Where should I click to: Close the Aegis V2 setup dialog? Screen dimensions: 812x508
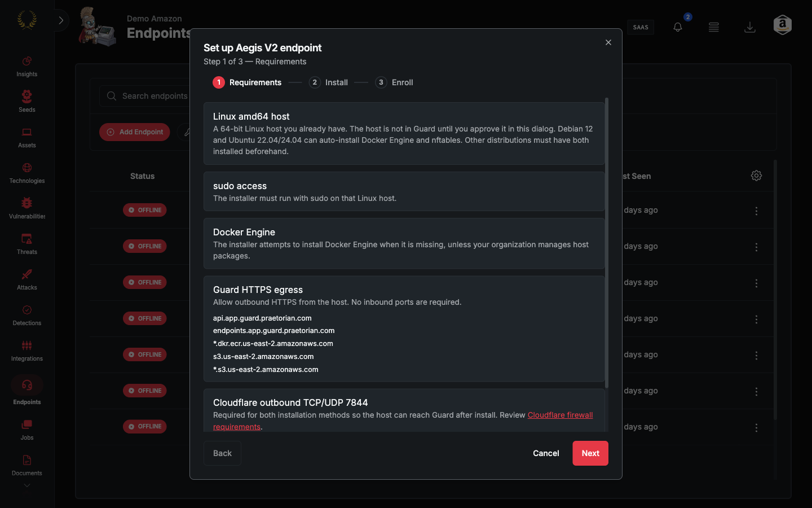point(608,42)
